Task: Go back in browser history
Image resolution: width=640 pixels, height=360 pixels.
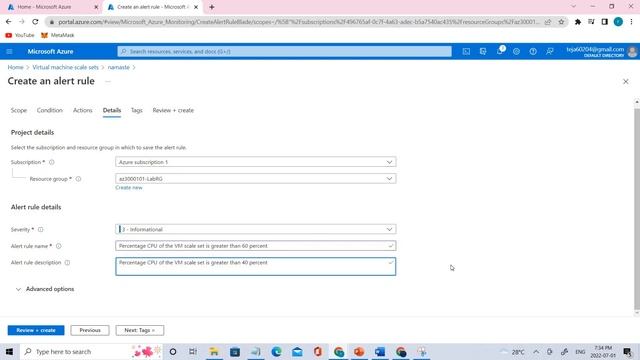Action: tap(9, 22)
